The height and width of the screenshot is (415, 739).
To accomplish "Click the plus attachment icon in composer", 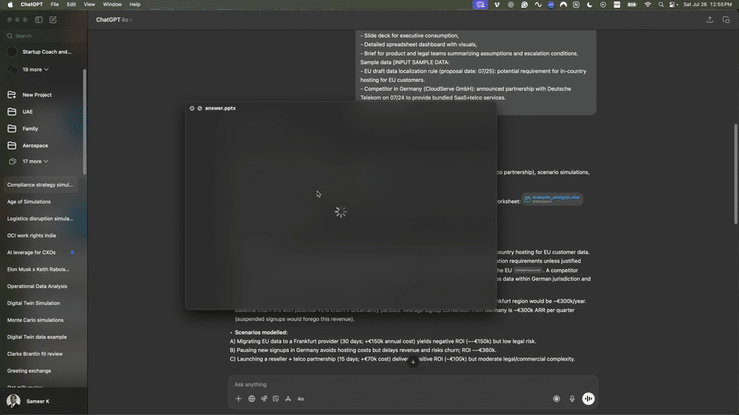I will (x=238, y=399).
